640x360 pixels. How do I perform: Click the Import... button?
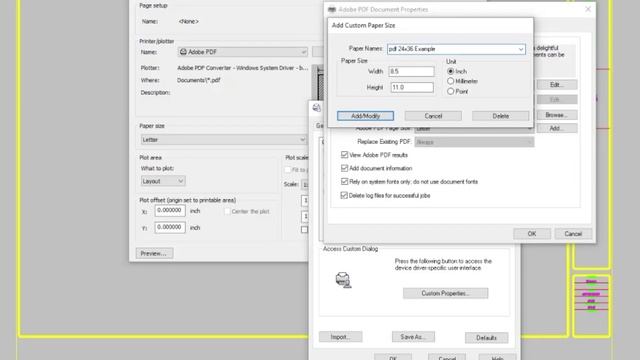(x=340, y=337)
